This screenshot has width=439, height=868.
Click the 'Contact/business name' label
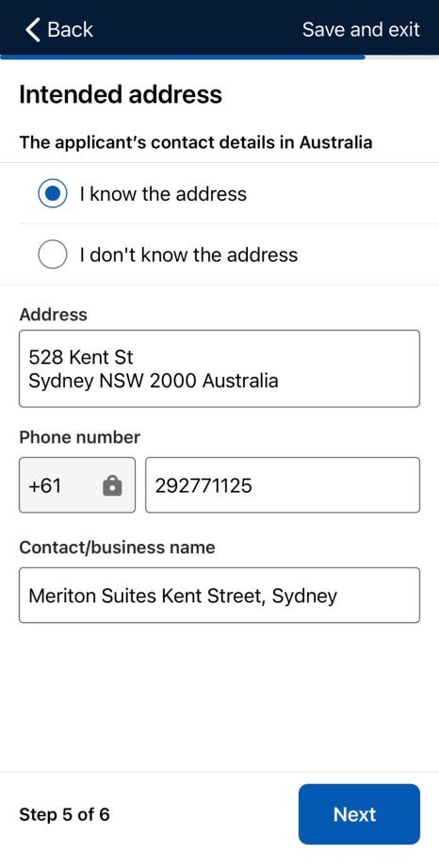pyautogui.click(x=118, y=548)
